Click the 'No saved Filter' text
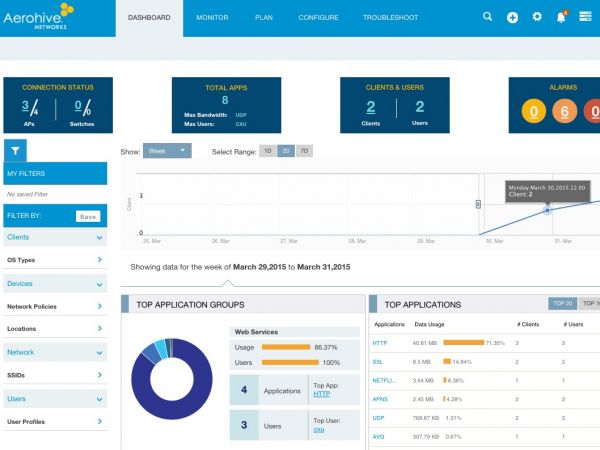This screenshot has width=600, height=450. click(27, 194)
